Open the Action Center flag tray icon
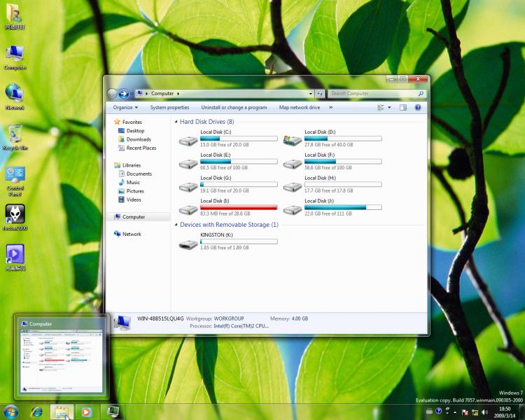 tap(465, 412)
